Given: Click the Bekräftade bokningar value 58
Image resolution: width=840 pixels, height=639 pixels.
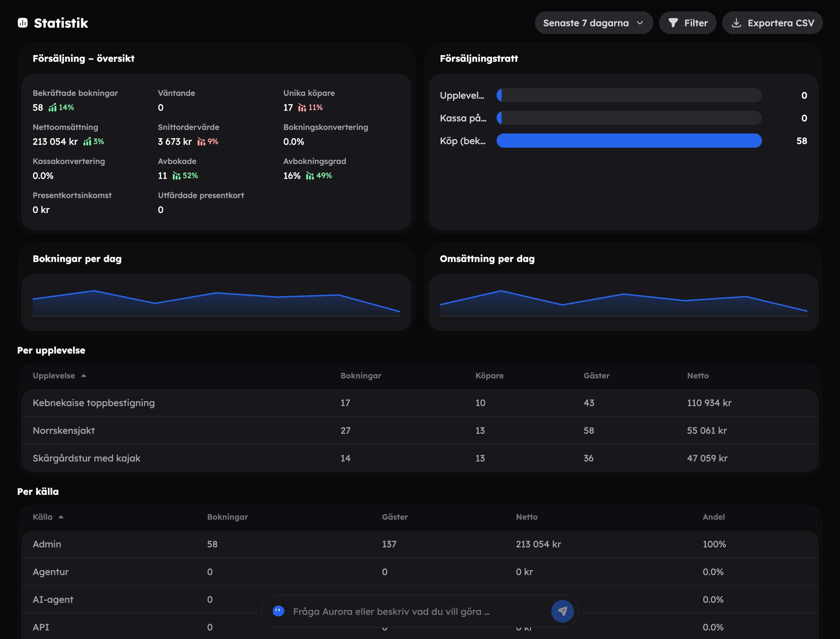Looking at the screenshot, I should coord(38,108).
